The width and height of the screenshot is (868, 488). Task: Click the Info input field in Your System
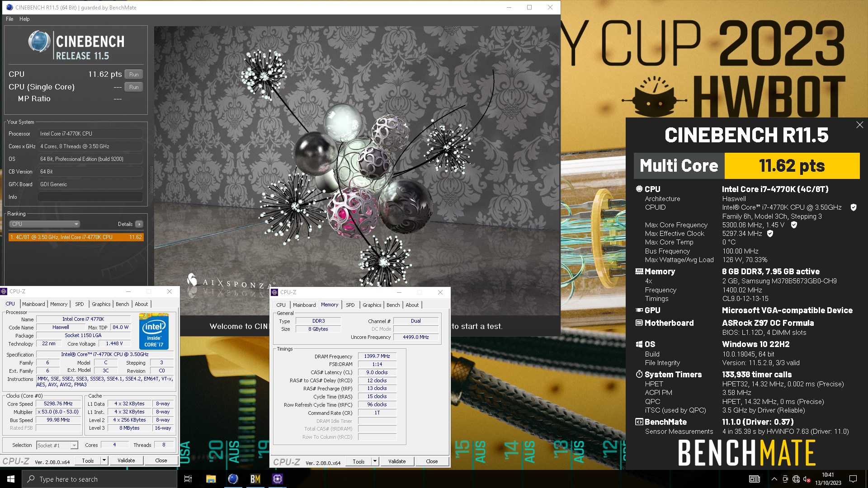[x=90, y=197]
